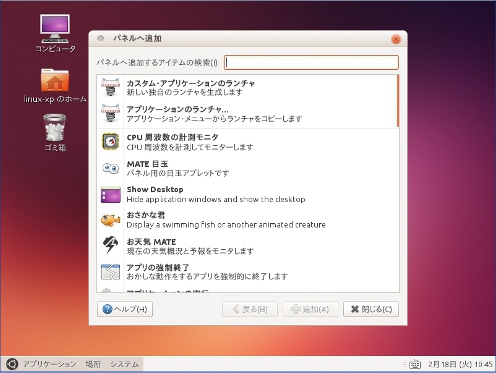Click the date and time clock
The image size is (496, 373).
460,364
